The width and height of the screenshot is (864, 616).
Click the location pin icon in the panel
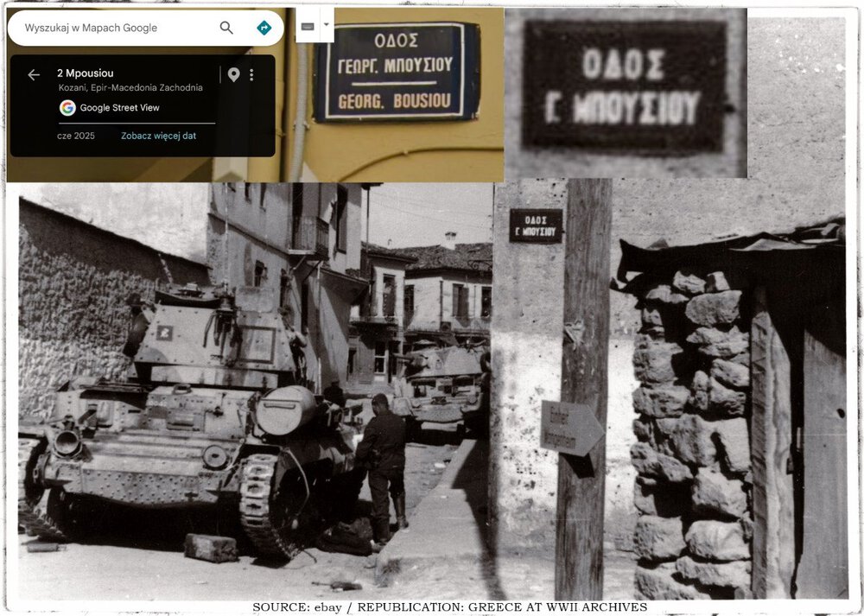point(233,75)
